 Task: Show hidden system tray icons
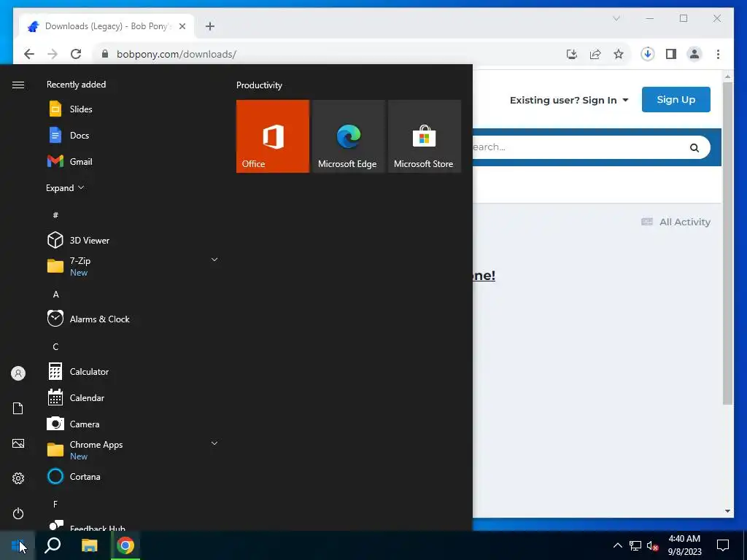[x=617, y=545]
